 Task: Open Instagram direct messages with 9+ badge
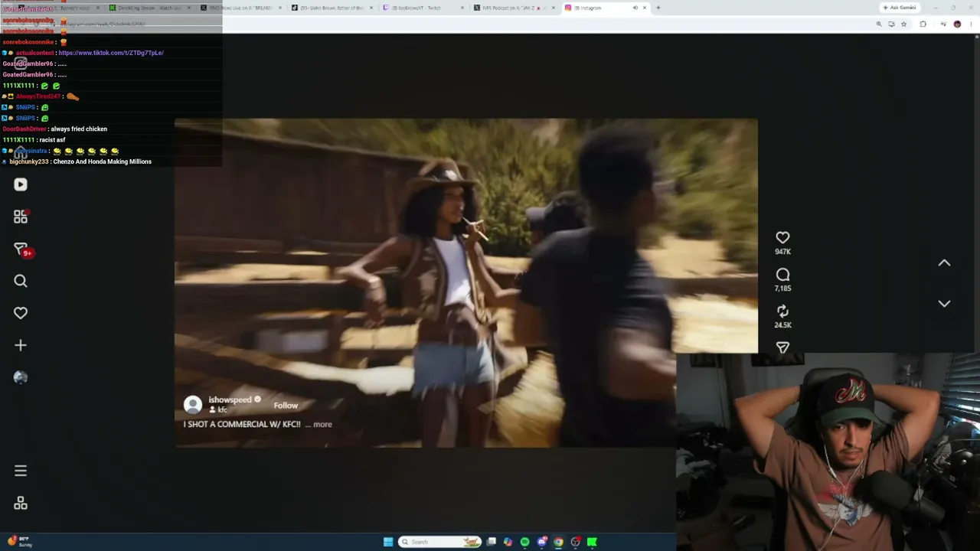[x=21, y=249]
